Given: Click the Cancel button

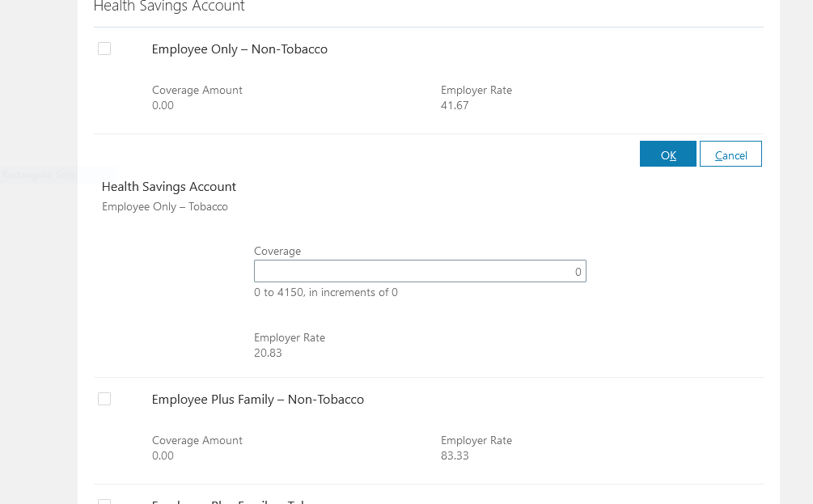Looking at the screenshot, I should 730,154.
